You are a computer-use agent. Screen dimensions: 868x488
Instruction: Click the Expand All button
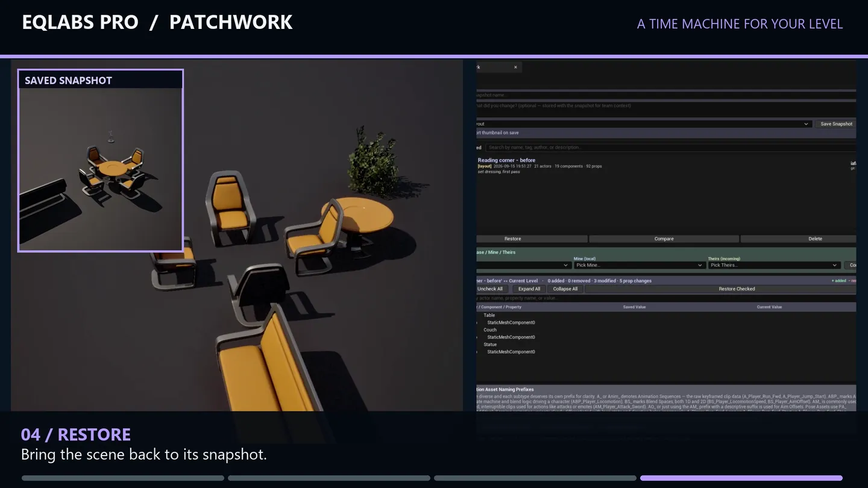click(529, 289)
